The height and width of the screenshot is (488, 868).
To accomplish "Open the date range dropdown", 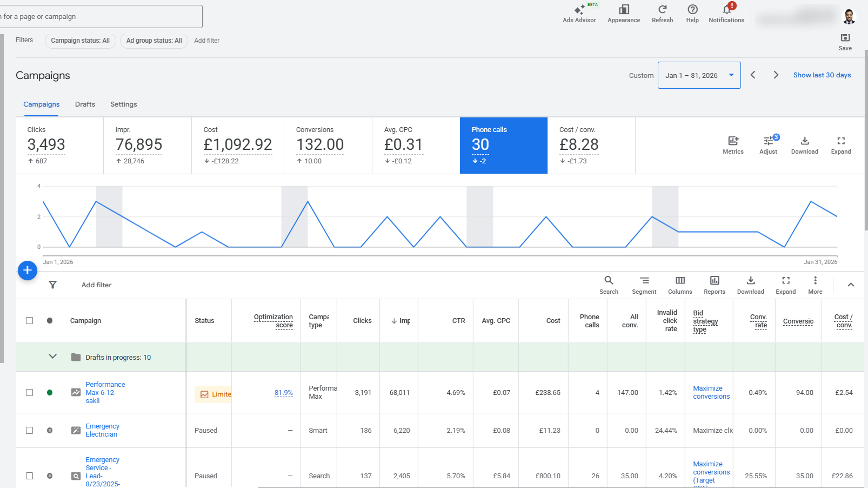I will pyautogui.click(x=699, y=75).
